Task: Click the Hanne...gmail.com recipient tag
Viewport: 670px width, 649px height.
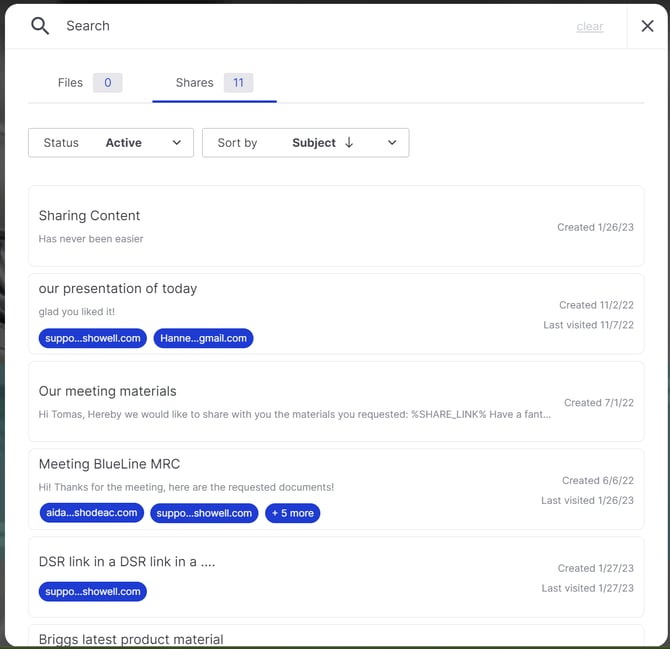Action: click(203, 339)
